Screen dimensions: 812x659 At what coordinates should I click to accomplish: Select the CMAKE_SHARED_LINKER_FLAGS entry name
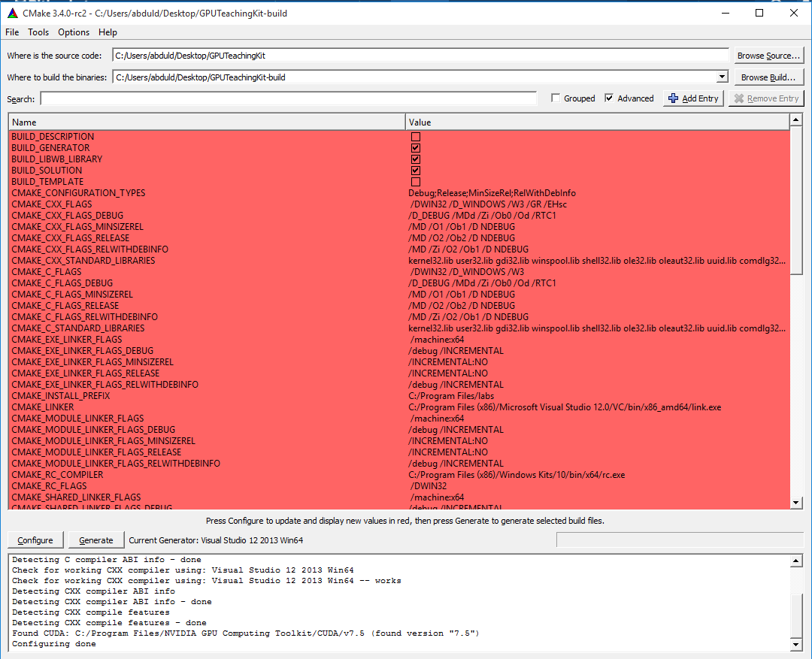(76, 497)
